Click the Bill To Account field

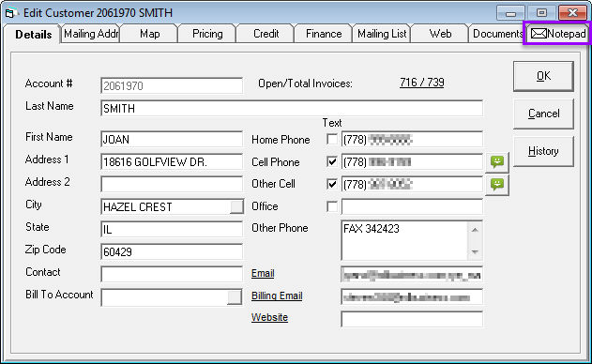tap(164, 297)
